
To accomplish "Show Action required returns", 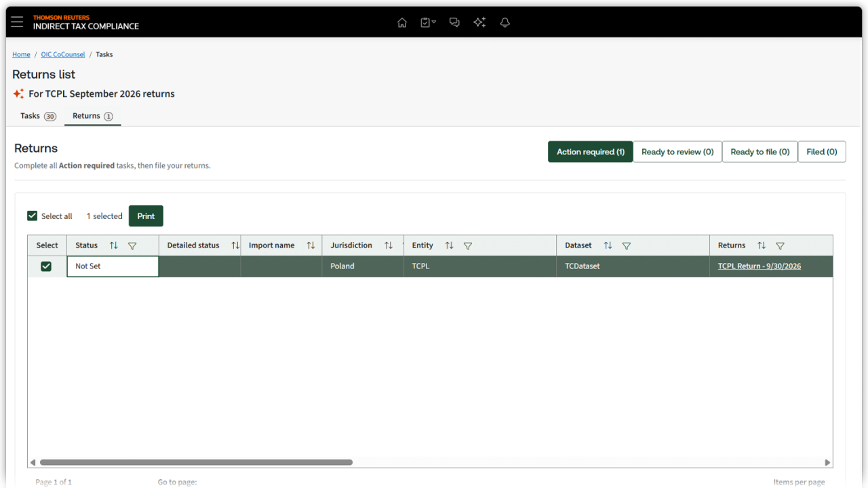I will [x=591, y=152].
